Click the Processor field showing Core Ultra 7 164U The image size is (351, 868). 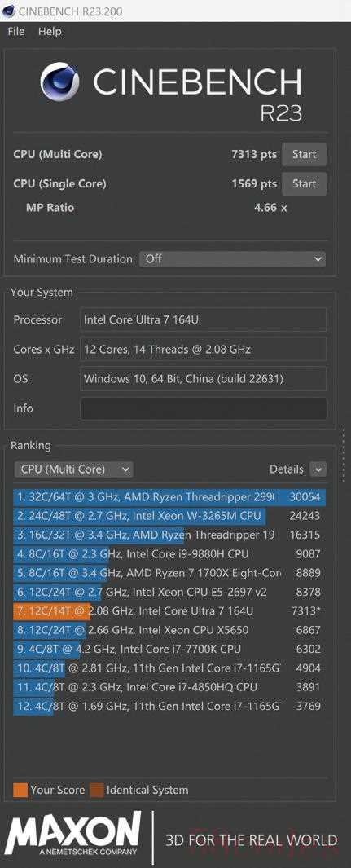[x=204, y=319]
